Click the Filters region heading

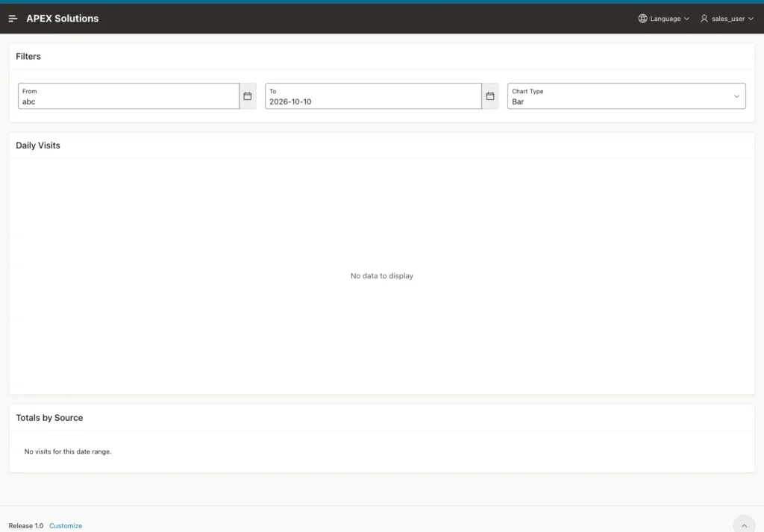[28, 57]
